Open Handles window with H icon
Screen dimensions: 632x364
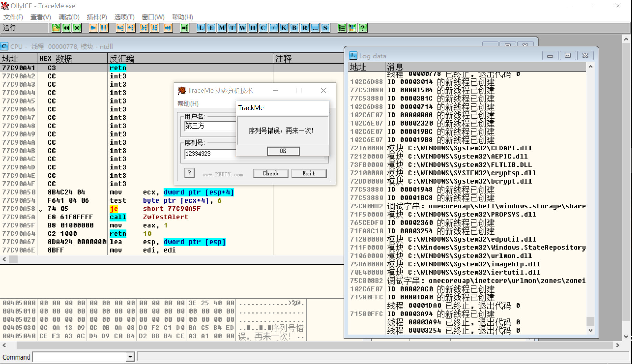coord(253,28)
